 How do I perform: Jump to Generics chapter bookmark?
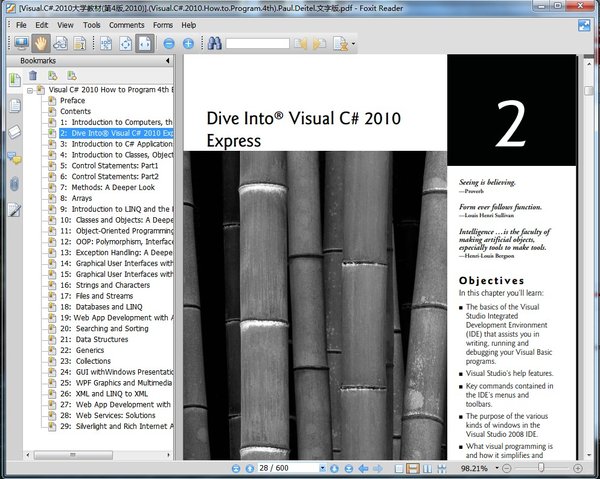tap(84, 351)
